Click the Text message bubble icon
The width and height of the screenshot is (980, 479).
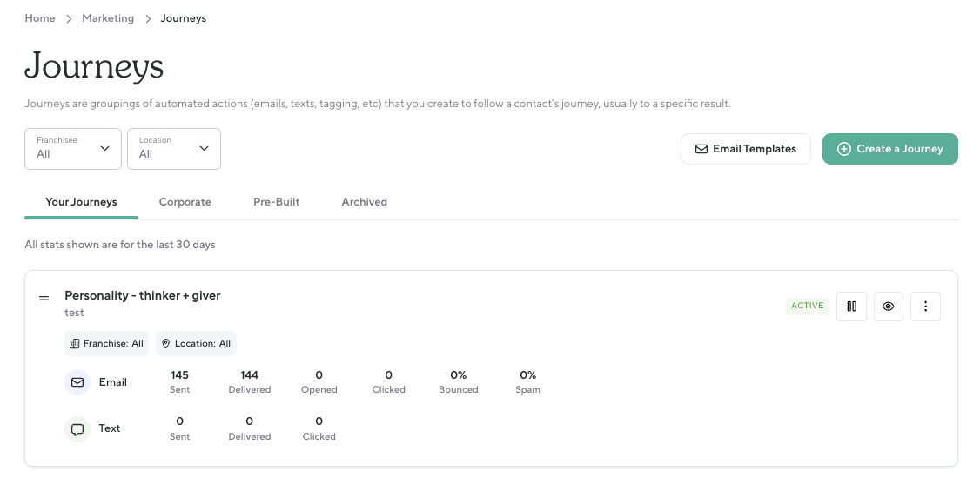point(77,429)
